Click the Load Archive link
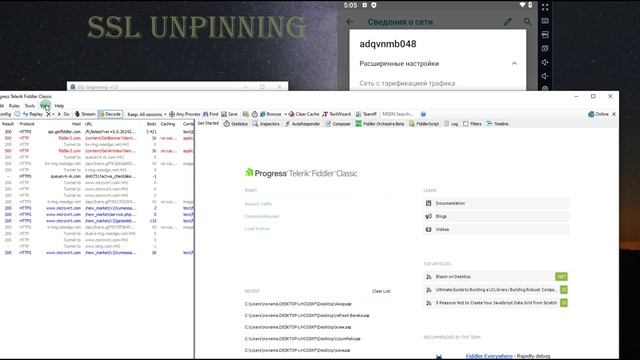This screenshot has height=360, width=640. [x=257, y=229]
